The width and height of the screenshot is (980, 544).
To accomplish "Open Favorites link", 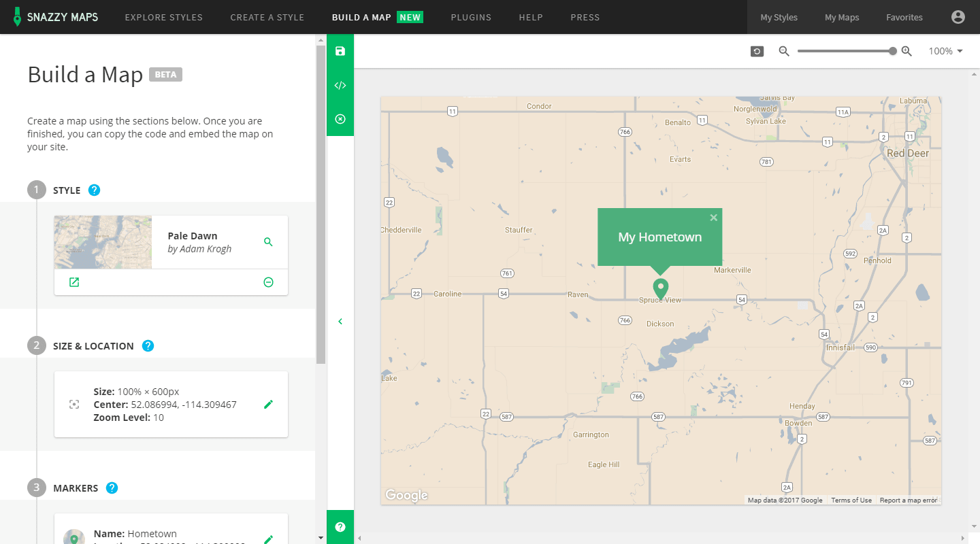I will coord(904,17).
